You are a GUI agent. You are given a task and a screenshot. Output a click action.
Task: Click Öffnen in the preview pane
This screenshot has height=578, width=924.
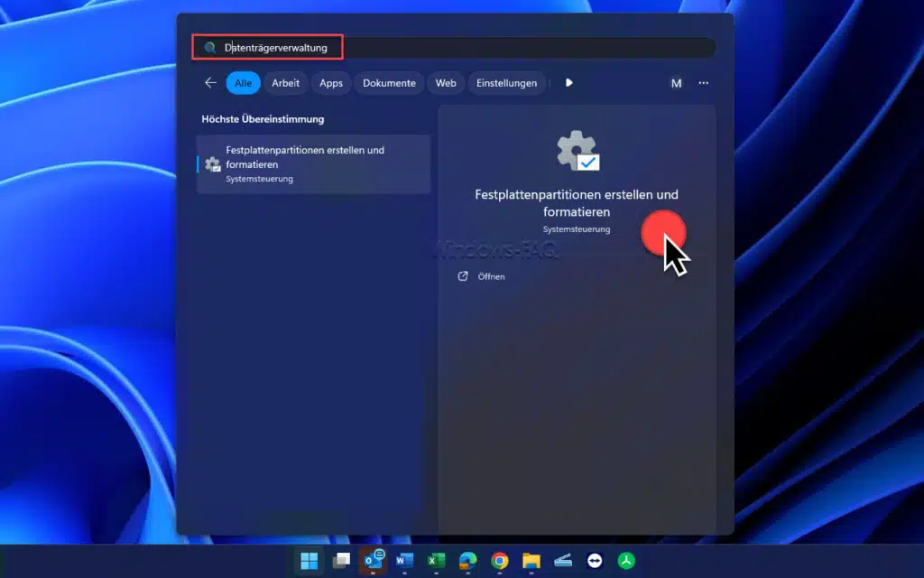coord(491,276)
